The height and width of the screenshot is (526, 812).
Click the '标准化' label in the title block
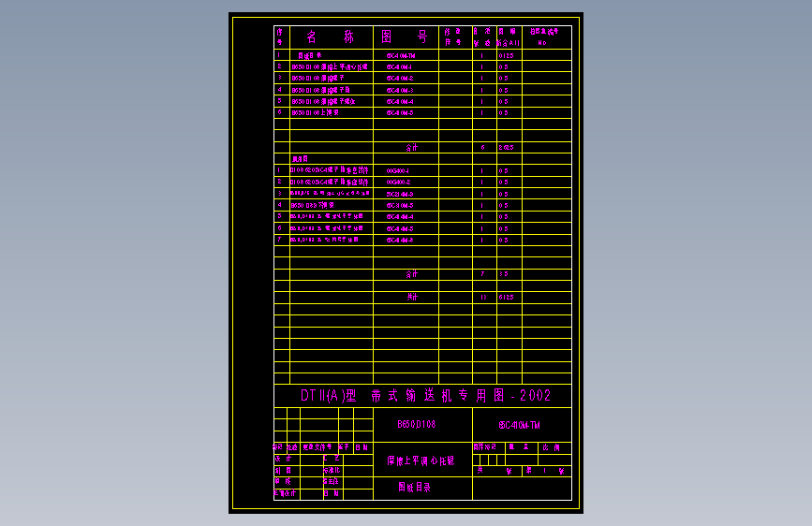332,471
